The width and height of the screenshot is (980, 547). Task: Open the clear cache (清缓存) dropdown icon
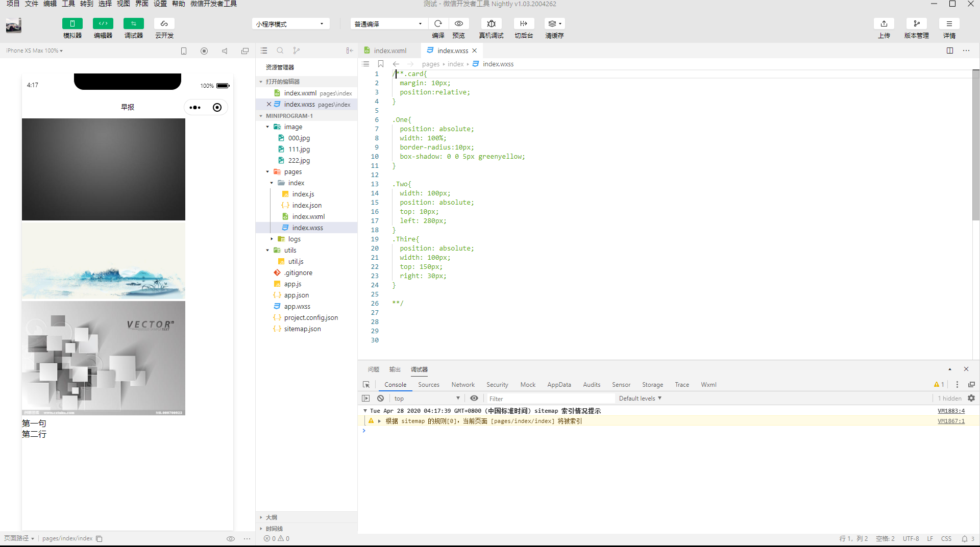[554, 23]
